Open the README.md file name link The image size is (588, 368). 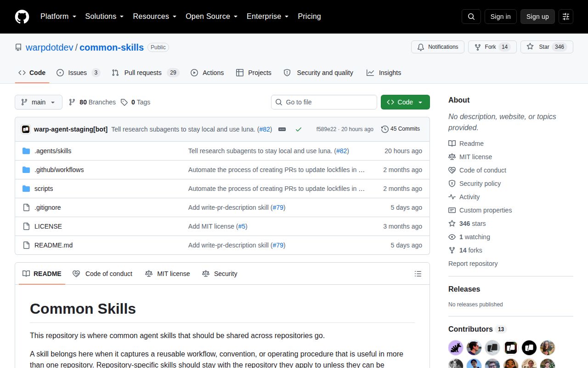[53, 245]
